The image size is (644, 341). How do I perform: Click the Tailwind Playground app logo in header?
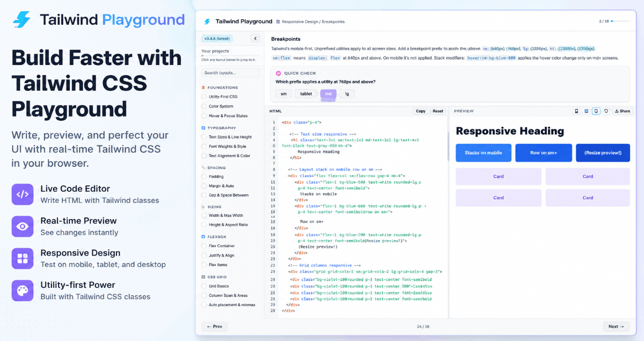[207, 21]
